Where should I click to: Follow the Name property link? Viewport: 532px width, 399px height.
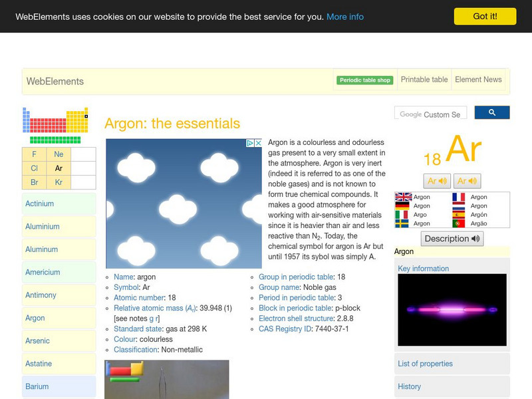124,277
